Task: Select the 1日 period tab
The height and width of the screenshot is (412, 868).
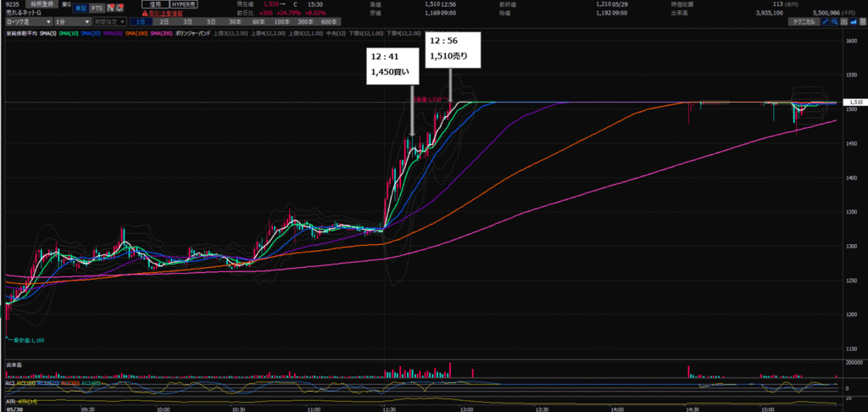Action: coord(142,21)
